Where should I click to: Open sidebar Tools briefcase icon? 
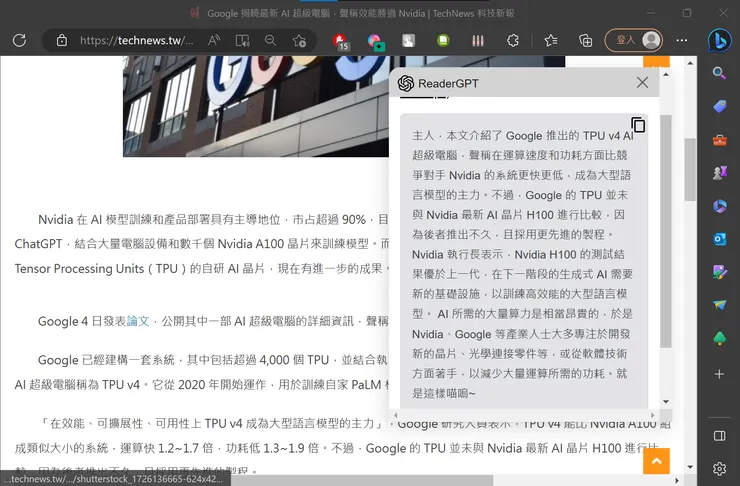tap(720, 140)
